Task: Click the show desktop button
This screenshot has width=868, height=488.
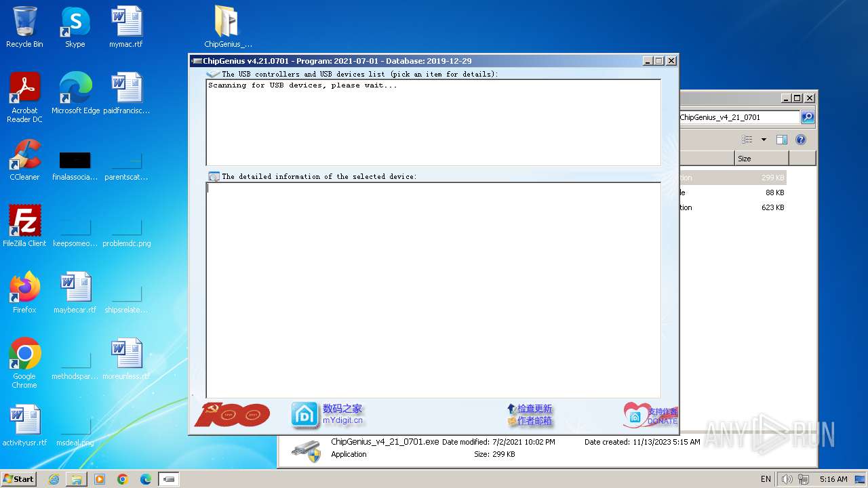Action: [x=861, y=479]
